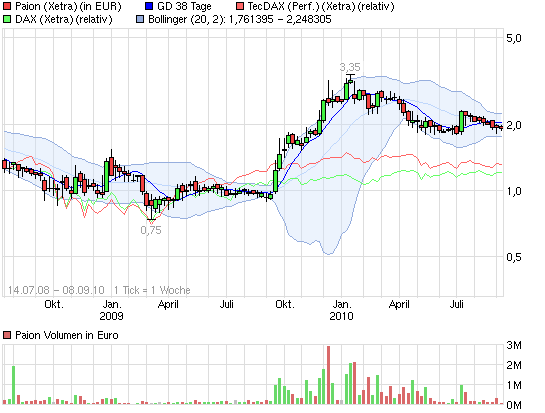This screenshot has height=413, width=545.
Task: Click the 1M volume axis label
Action: point(514,385)
